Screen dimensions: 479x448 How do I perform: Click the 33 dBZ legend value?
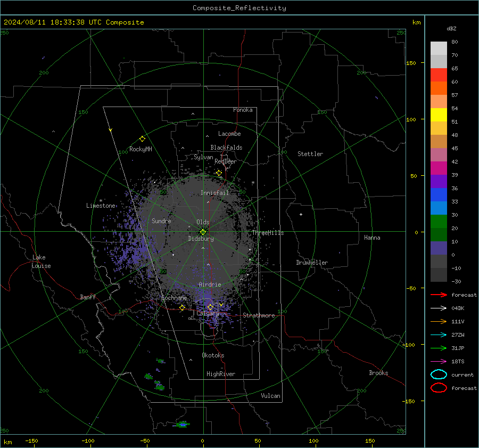coord(455,201)
